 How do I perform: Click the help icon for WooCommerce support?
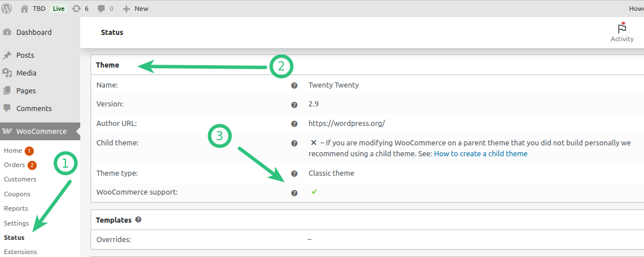pyautogui.click(x=294, y=193)
